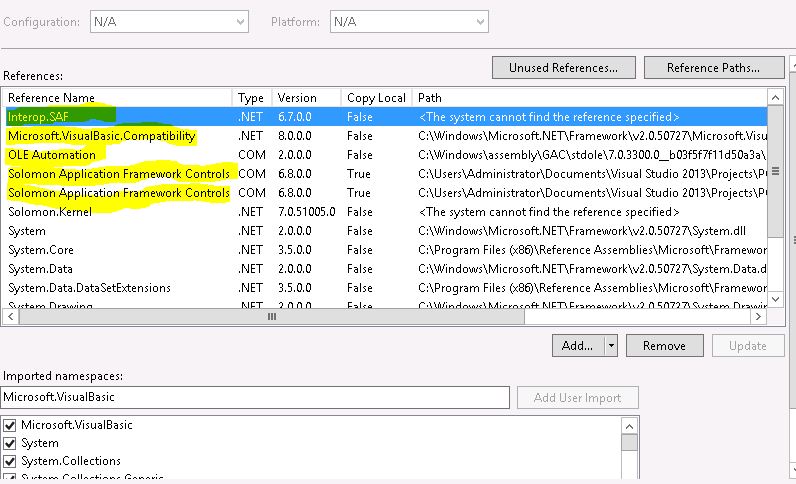The width and height of the screenshot is (796, 484).
Task: Sort by the Version column header
Action: 307,98
